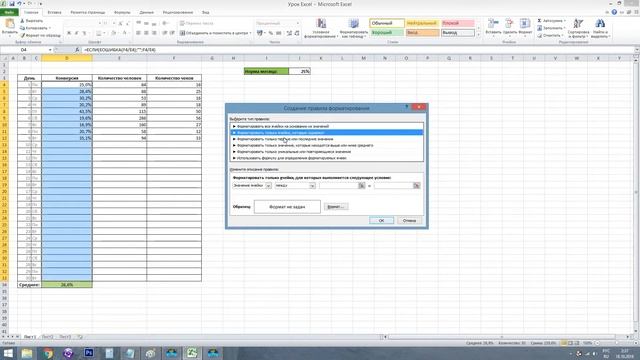The height and width of the screenshot is (360, 640).
Task: Click the Excel Help question mark icon
Action: tap(614, 13)
